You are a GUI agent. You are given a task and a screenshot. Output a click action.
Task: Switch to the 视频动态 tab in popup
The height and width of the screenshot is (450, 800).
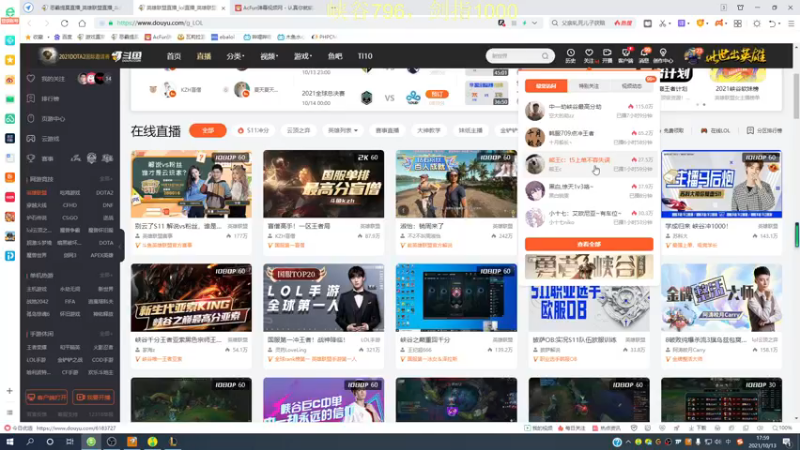pos(632,86)
